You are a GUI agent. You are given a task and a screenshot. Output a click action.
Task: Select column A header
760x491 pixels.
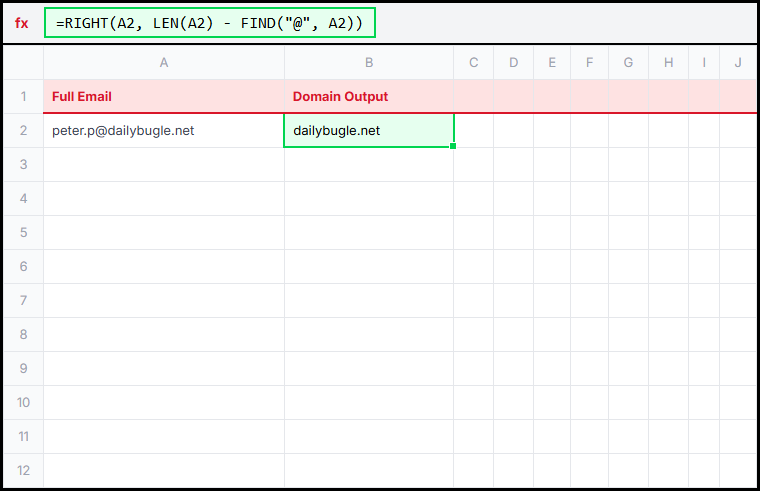tap(164, 63)
